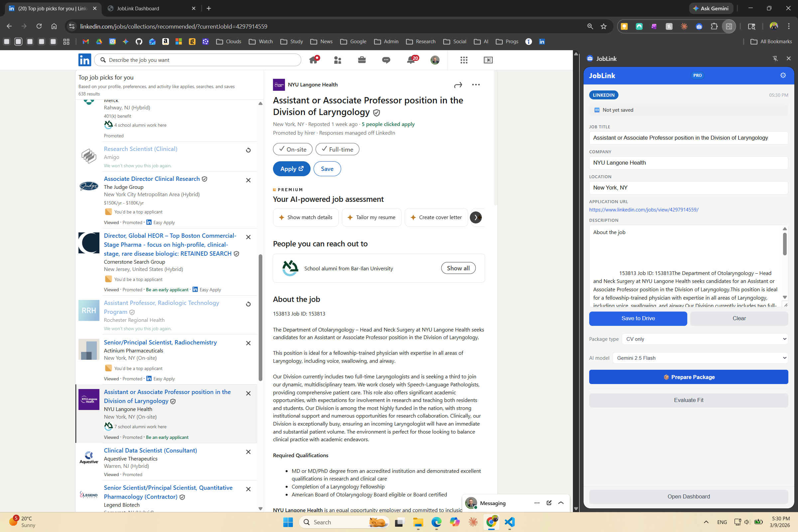Open the Research bookmarks folder
Viewport: 798px width, 532px height.
coord(421,41)
